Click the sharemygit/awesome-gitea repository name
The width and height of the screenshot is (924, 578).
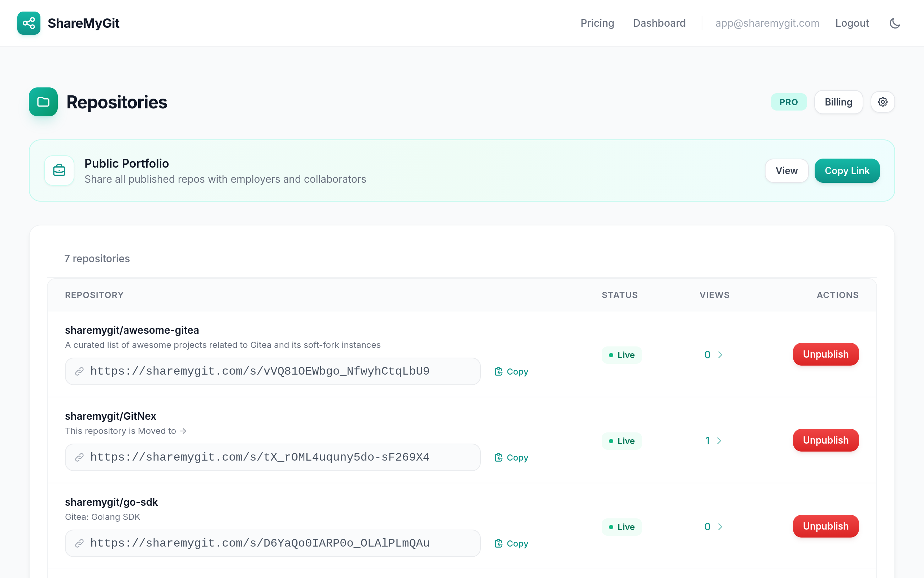pos(132,330)
